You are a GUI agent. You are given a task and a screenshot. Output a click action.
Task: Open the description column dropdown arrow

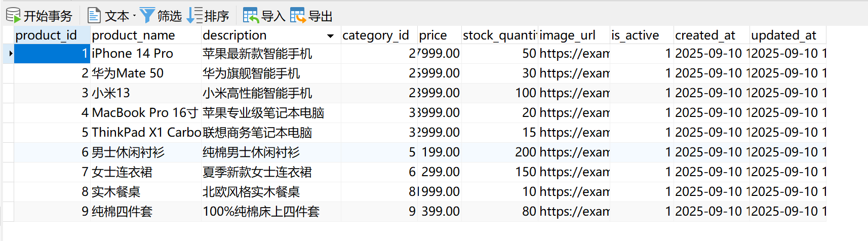[x=330, y=36]
